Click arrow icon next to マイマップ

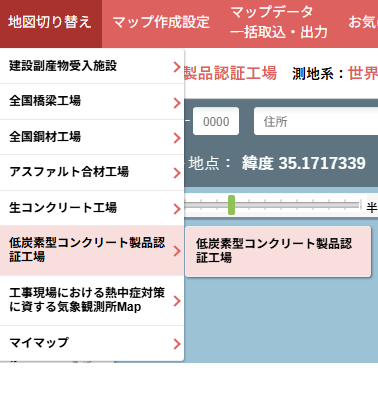(x=177, y=344)
